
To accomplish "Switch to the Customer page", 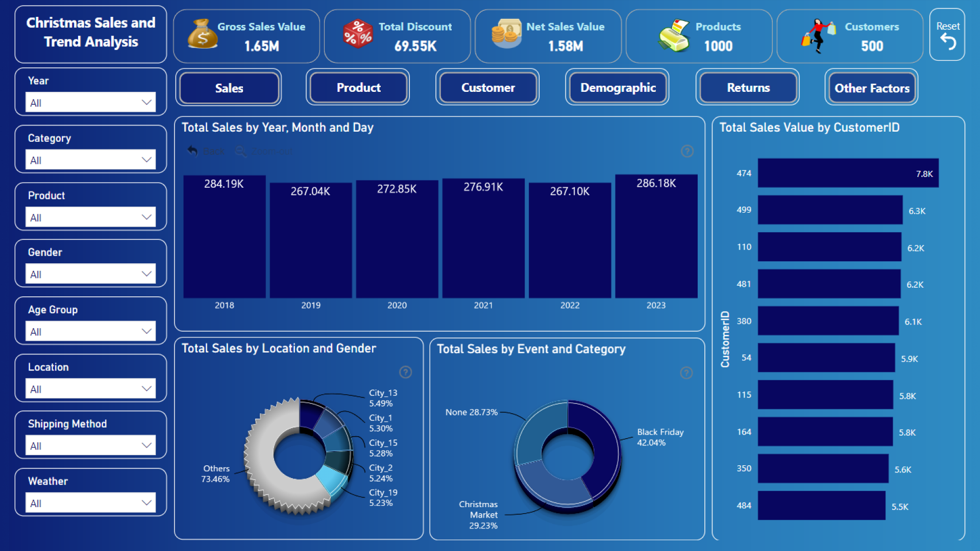I will point(488,87).
